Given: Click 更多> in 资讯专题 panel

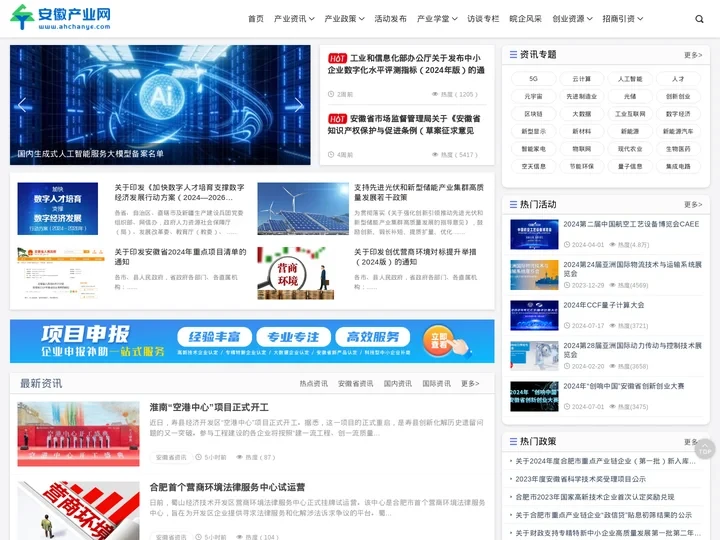Looking at the screenshot, I should pyautogui.click(x=693, y=55).
